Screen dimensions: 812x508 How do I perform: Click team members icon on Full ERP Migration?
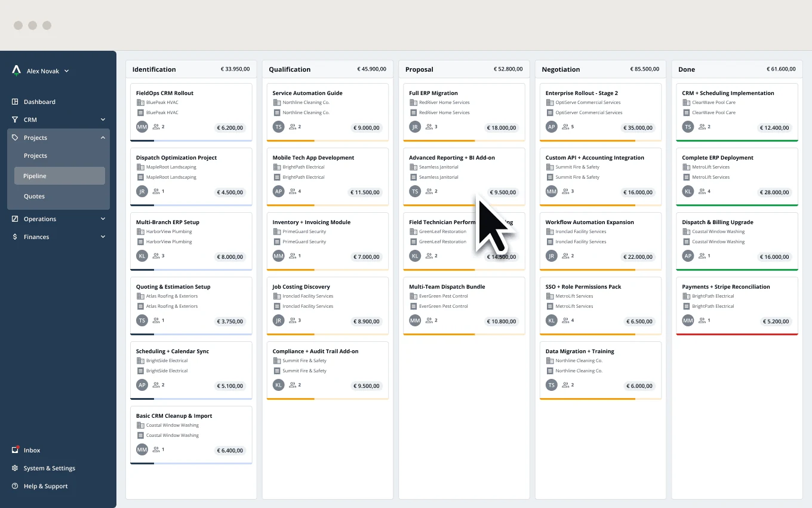(429, 127)
